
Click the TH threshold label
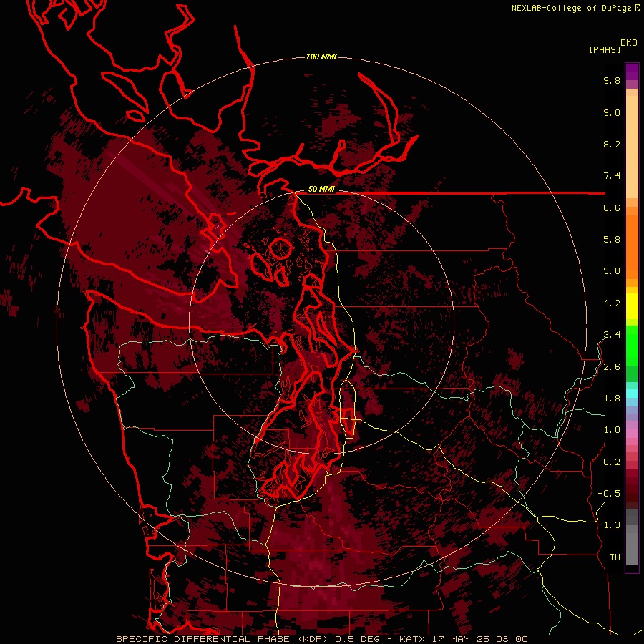615,557
